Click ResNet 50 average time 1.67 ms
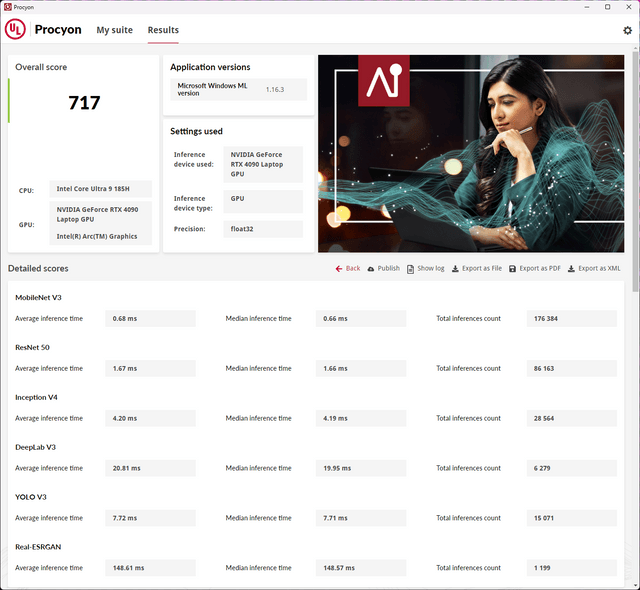640x590 pixels. [x=150, y=368]
